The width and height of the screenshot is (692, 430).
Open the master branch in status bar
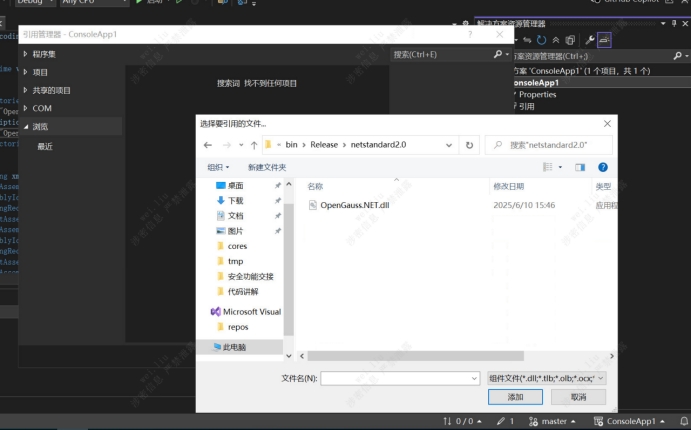click(x=553, y=421)
